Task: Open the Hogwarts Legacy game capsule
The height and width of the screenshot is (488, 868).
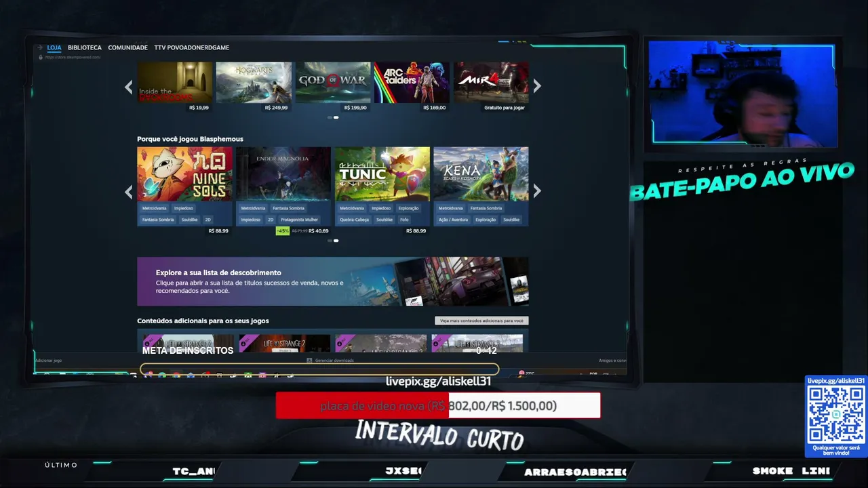Action: pyautogui.click(x=254, y=83)
